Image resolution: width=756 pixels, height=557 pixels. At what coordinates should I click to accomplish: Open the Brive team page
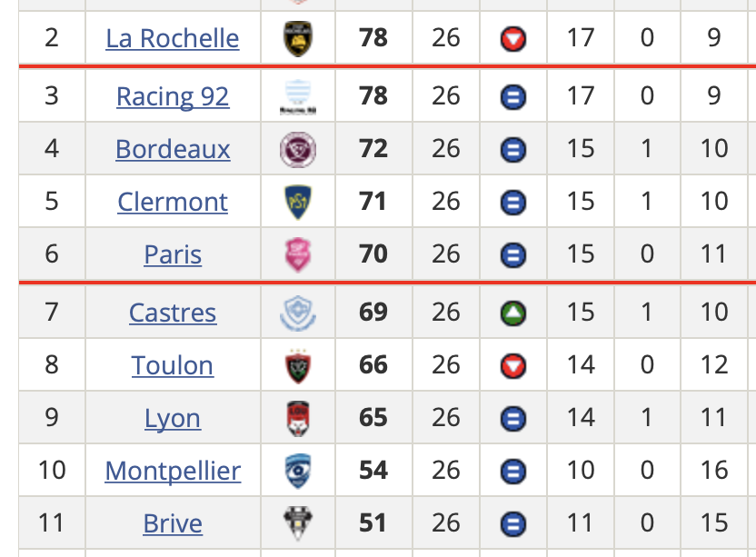(x=173, y=523)
